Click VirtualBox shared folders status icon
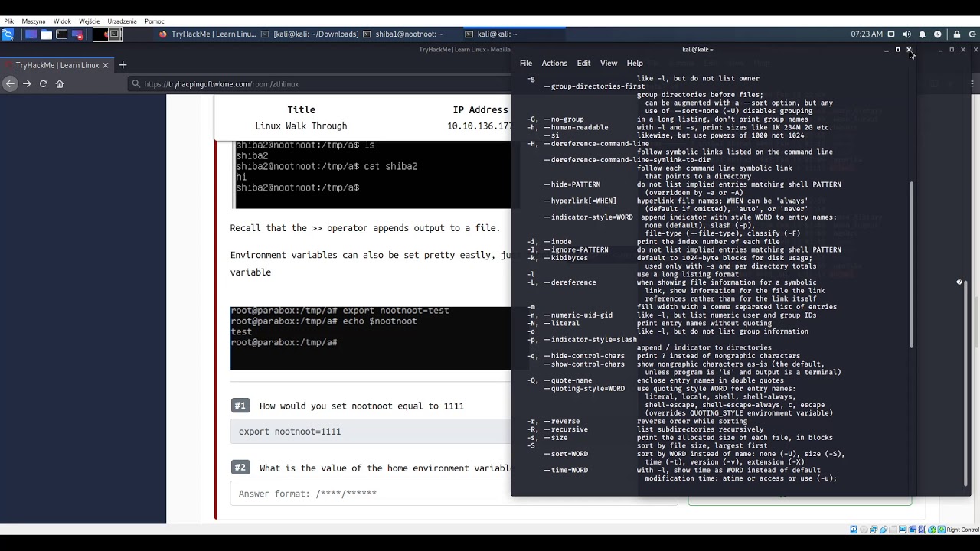Image resolution: width=980 pixels, height=551 pixels. tap(893, 530)
